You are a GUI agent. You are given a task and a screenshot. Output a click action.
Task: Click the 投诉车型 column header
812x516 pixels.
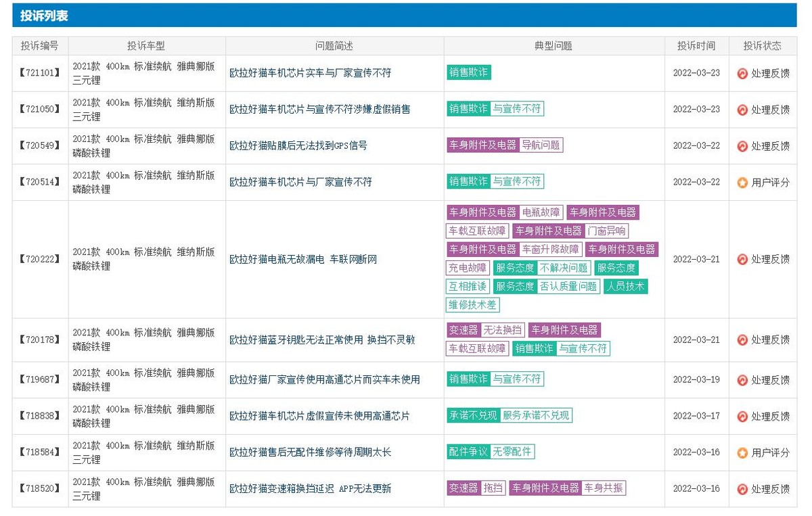(x=146, y=46)
